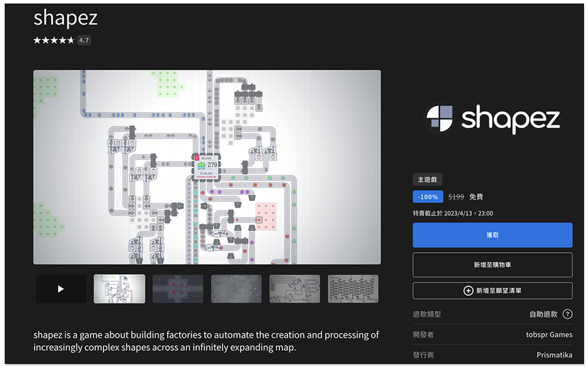Click the Prismatika publisher link
This screenshot has height=368, width=588.
click(x=554, y=355)
